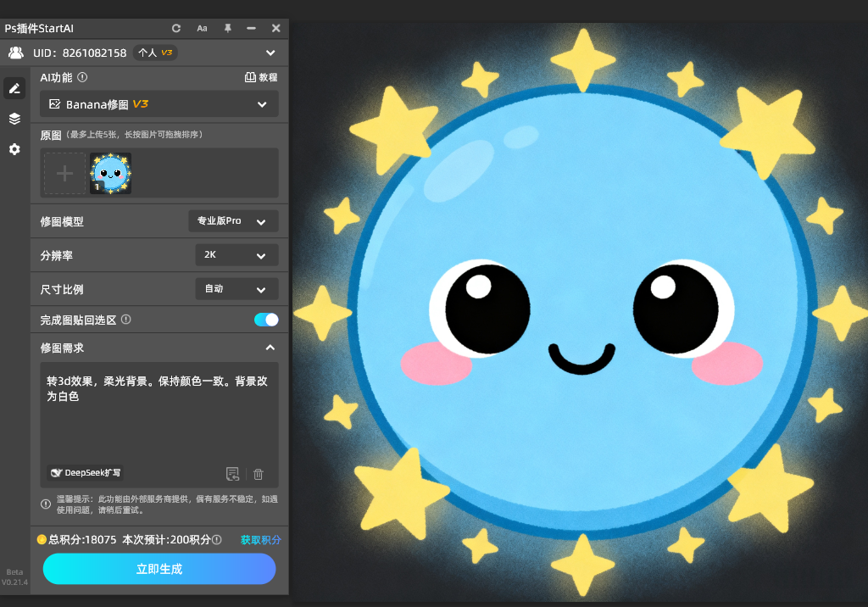Click the 立即生成 generate button
The width and height of the screenshot is (868, 607).
coord(159,569)
